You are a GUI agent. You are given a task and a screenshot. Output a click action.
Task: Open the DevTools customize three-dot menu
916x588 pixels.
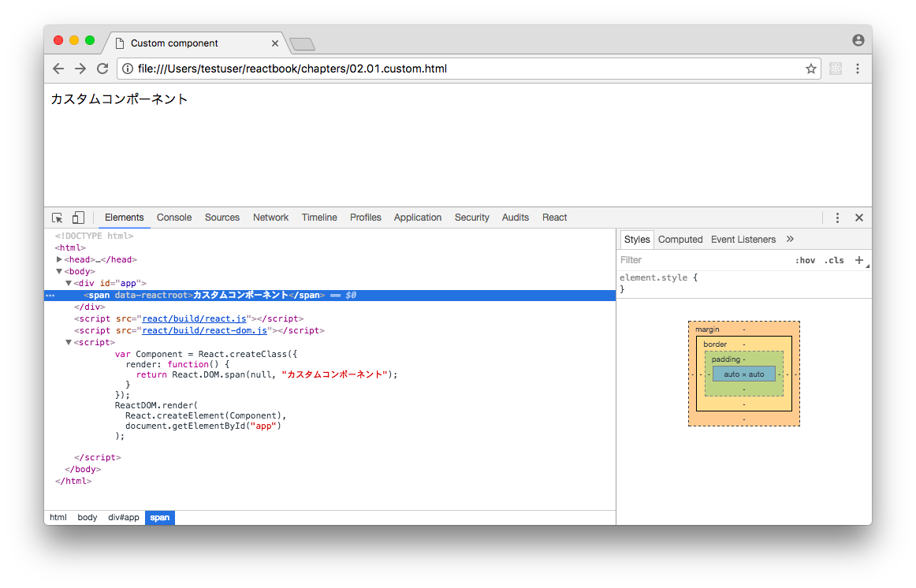point(837,218)
